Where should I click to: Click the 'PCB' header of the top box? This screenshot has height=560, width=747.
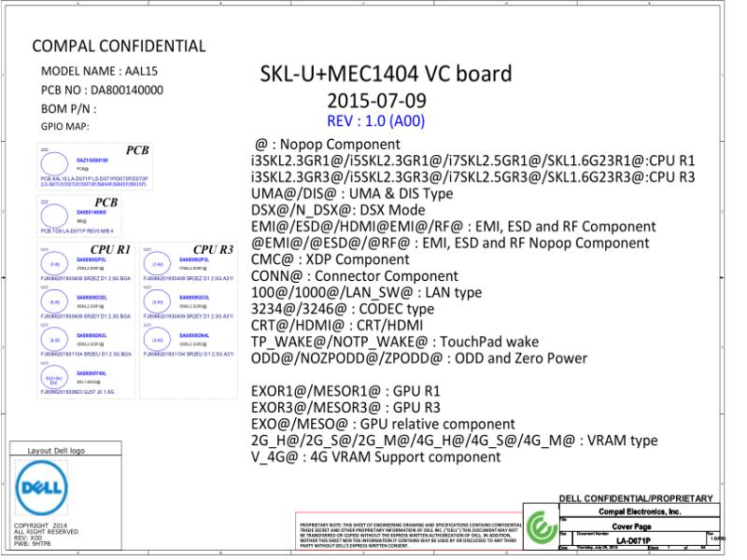point(137,150)
